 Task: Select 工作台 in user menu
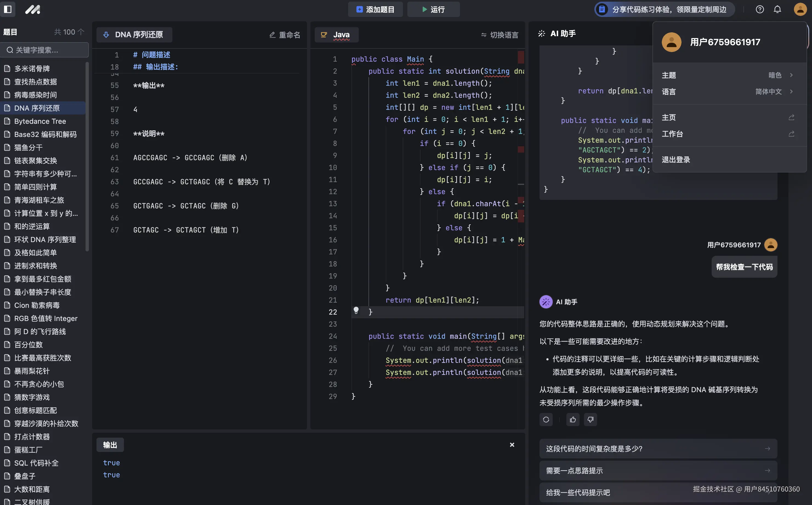pyautogui.click(x=672, y=134)
